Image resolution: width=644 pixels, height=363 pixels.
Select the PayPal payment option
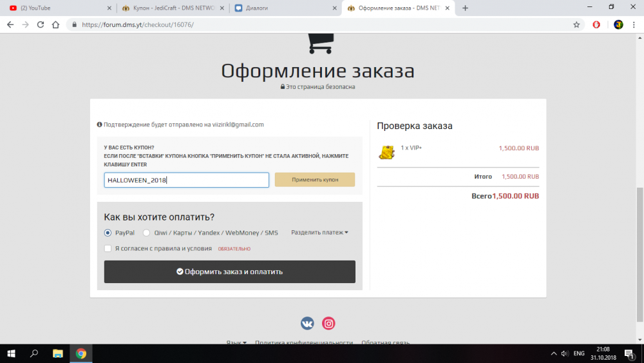tap(108, 233)
